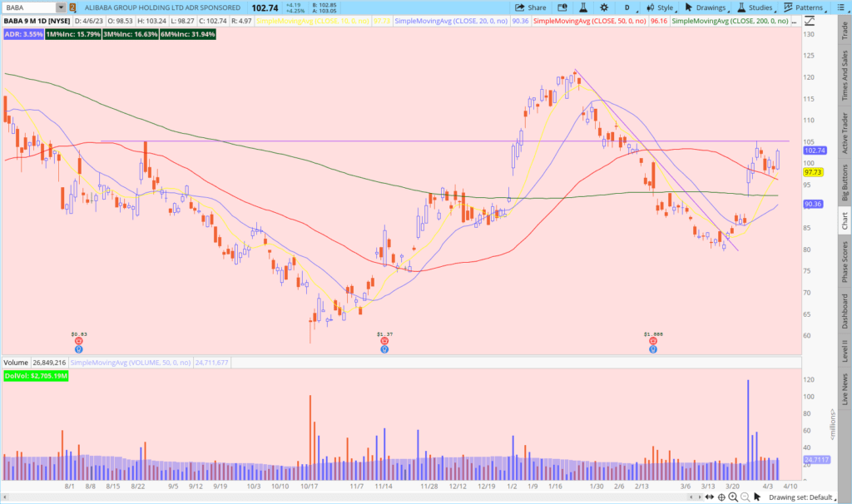Open the Live News side tab
Screen dimensions: 852x504
(845, 389)
